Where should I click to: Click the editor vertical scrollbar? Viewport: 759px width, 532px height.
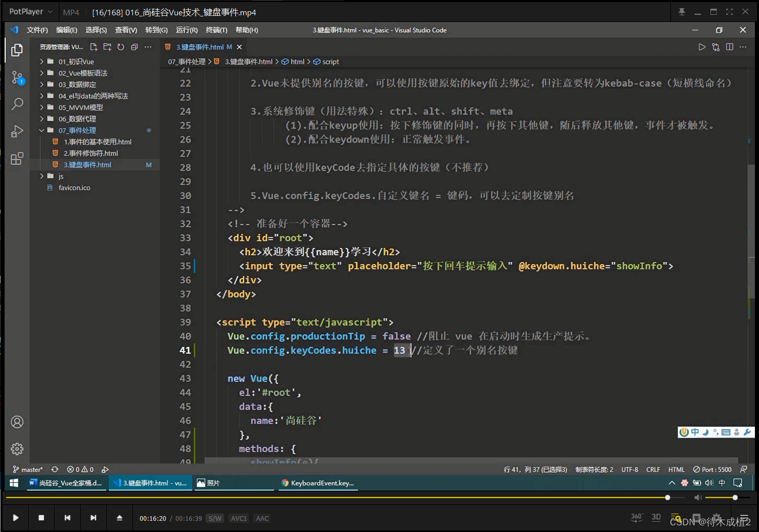pos(751,232)
